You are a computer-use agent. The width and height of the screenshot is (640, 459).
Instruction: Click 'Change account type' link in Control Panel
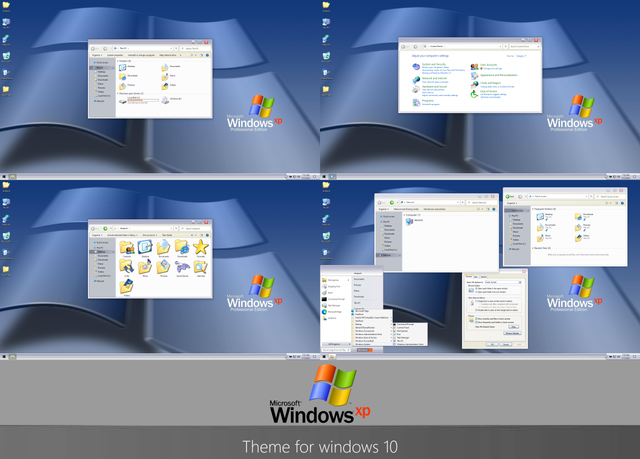pyautogui.click(x=492, y=69)
